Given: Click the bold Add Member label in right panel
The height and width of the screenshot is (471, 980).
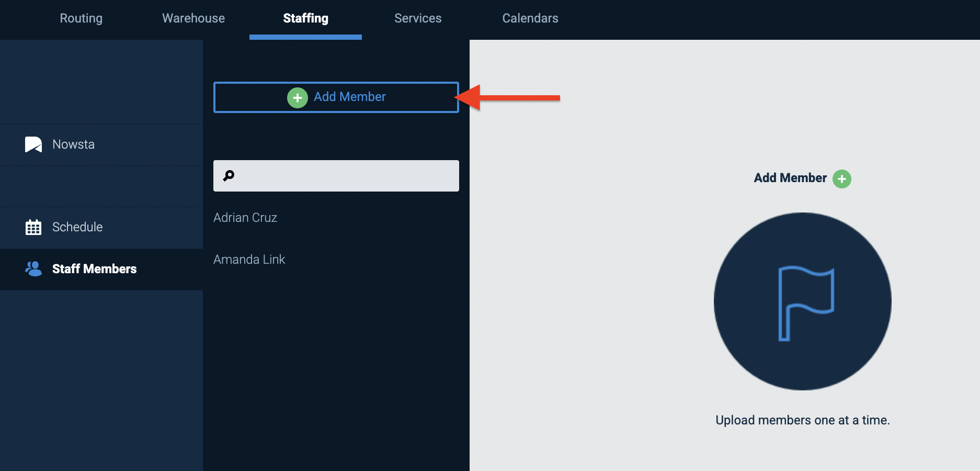Looking at the screenshot, I should pos(790,178).
